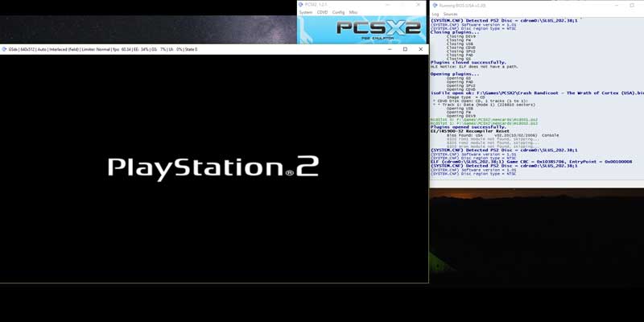Image resolution: width=644 pixels, height=322 pixels.
Task: Select 'Plugins closed successfully.' log line
Action: click(469, 63)
